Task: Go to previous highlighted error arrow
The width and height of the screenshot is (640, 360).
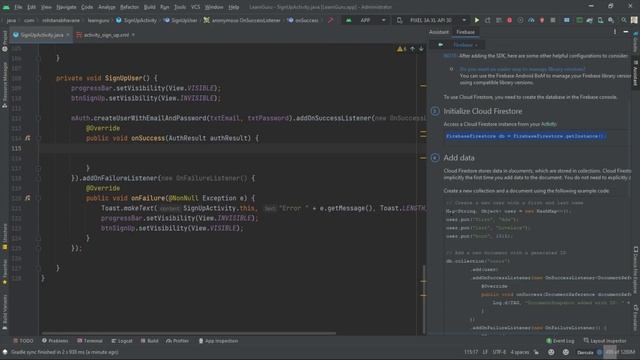Action: click(x=413, y=49)
